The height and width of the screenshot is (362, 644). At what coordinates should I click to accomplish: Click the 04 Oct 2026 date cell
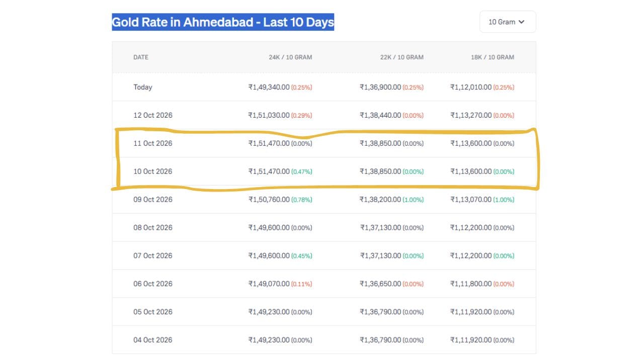click(x=153, y=340)
